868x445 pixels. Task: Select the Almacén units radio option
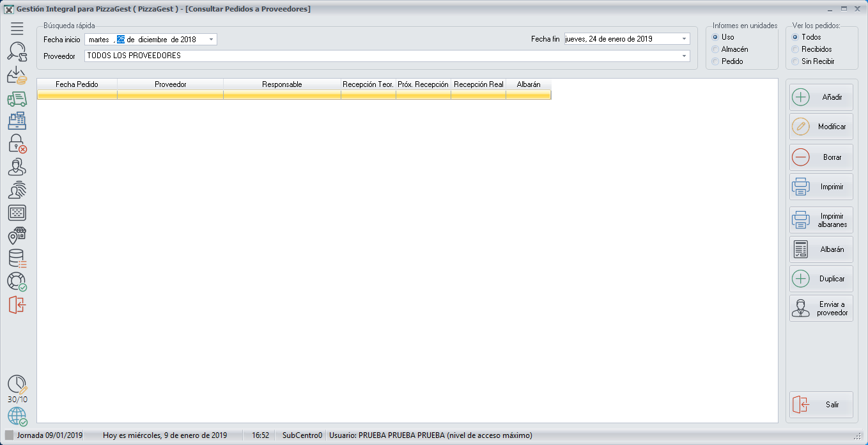pos(716,49)
